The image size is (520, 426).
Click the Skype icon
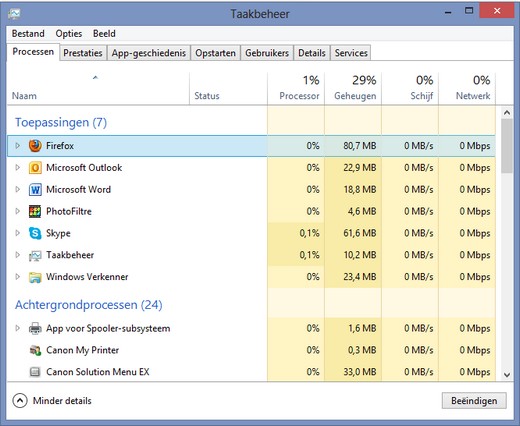click(x=35, y=233)
